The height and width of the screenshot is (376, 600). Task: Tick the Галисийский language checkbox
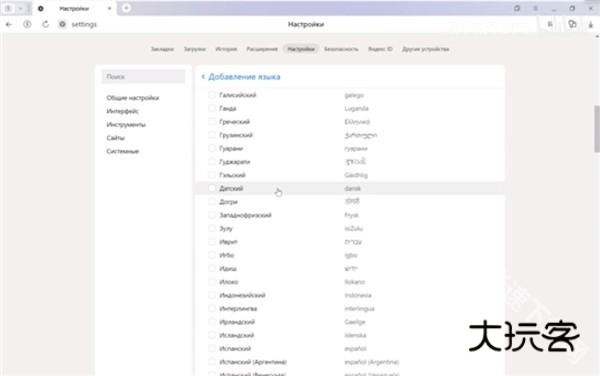pyautogui.click(x=212, y=95)
